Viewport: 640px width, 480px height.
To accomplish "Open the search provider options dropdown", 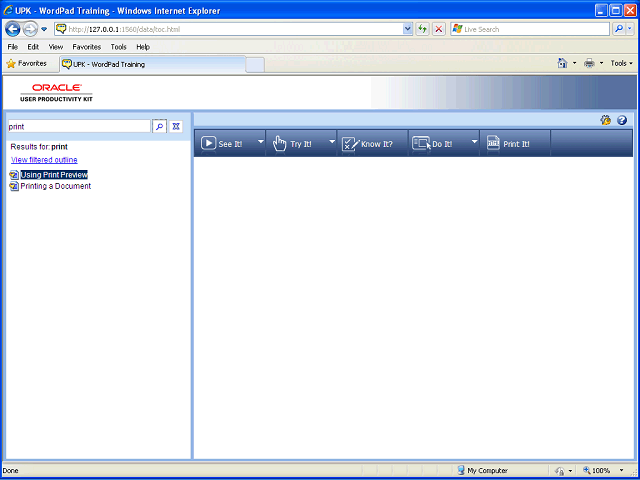I will tap(630, 29).
